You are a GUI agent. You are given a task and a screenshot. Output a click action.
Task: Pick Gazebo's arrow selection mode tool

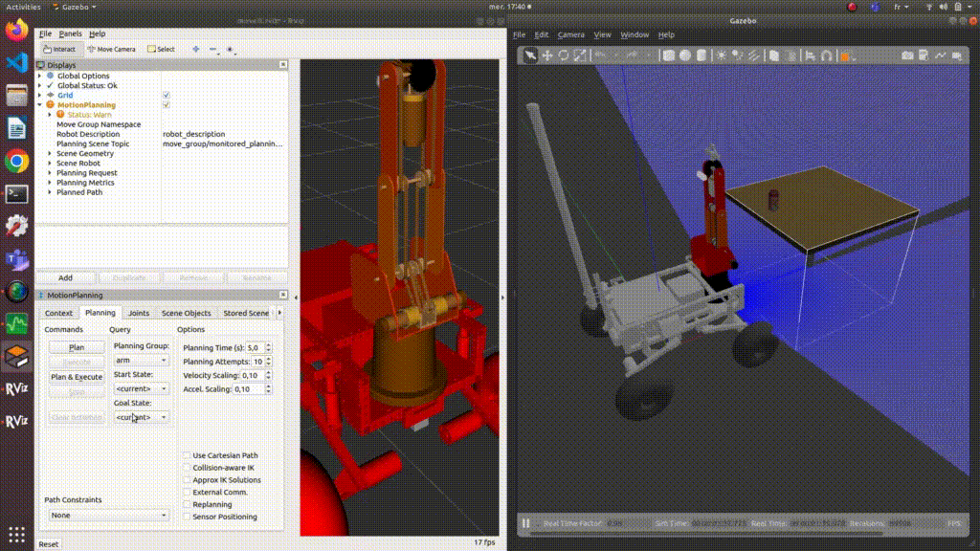click(530, 55)
